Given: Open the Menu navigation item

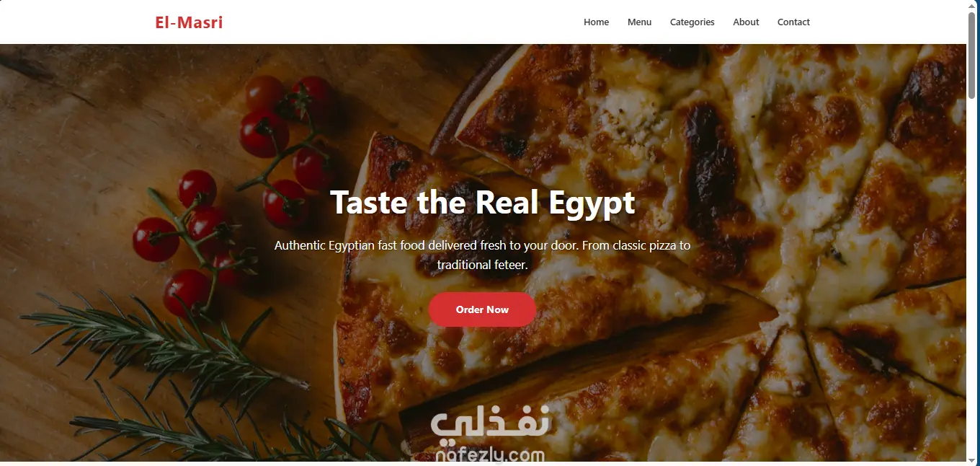Looking at the screenshot, I should pos(639,22).
